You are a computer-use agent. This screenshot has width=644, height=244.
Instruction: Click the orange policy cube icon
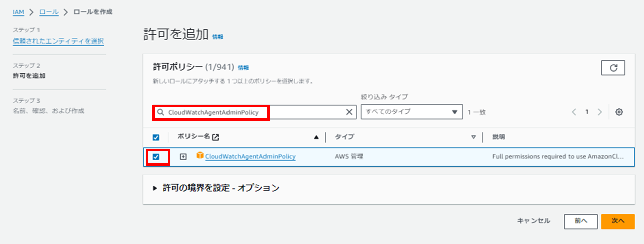coord(200,156)
